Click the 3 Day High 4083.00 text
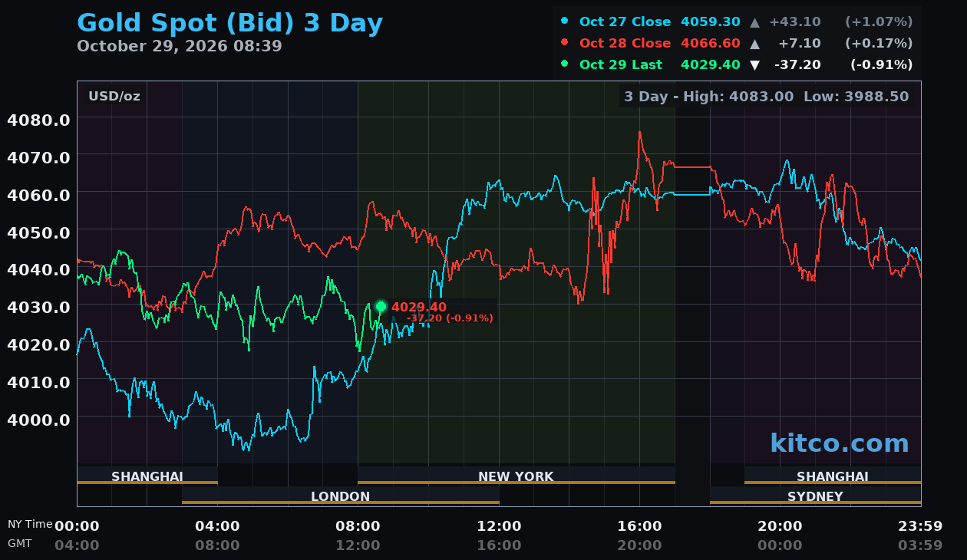967x560 pixels. [x=708, y=97]
